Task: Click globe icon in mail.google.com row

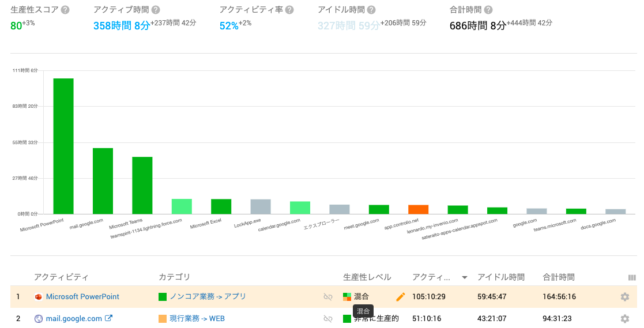Action: 39,319
